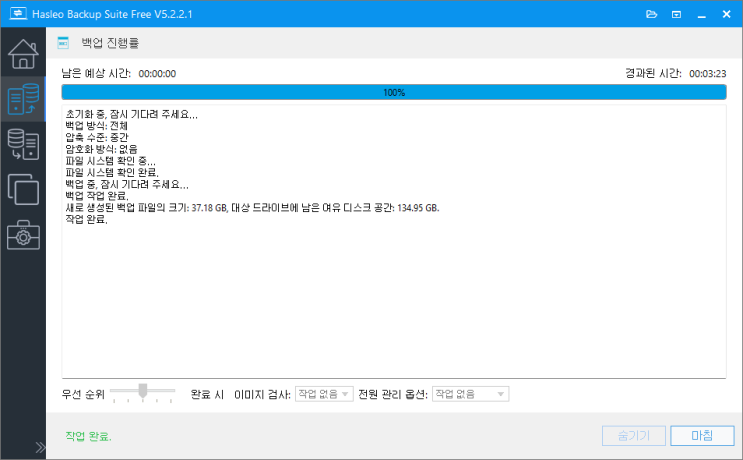The height and width of the screenshot is (460, 743).
Task: Click the 숨기기 button
Action: point(634,436)
